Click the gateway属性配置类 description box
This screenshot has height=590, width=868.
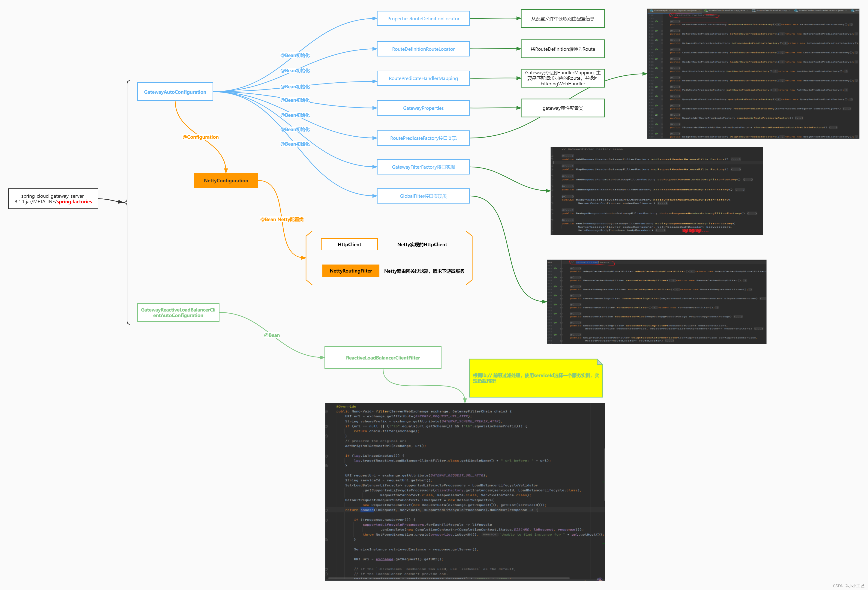(x=562, y=108)
